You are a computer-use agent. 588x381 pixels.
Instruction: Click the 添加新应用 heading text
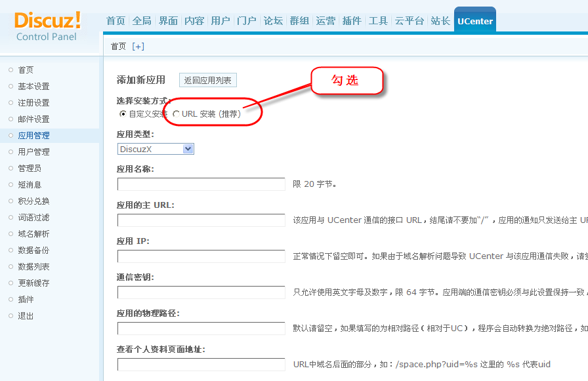141,80
